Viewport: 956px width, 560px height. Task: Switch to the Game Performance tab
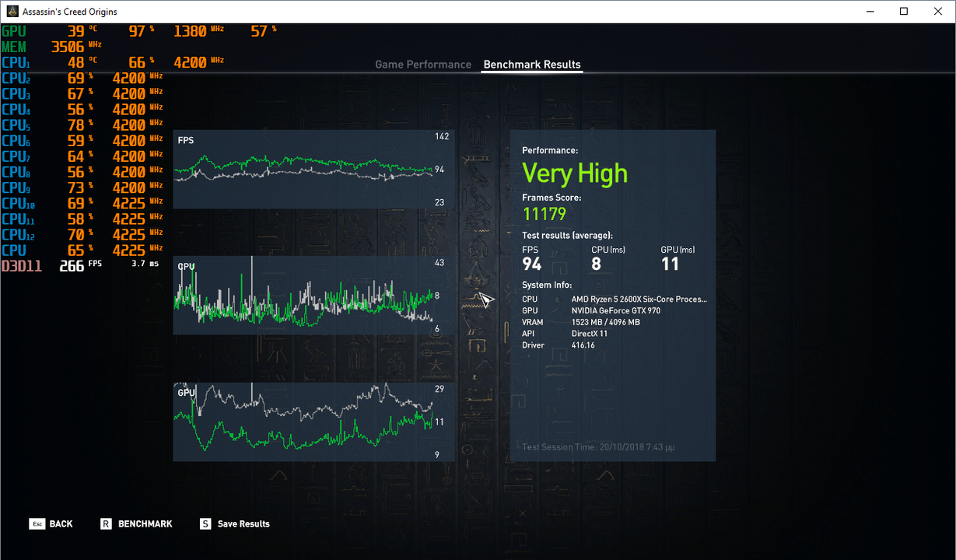423,65
